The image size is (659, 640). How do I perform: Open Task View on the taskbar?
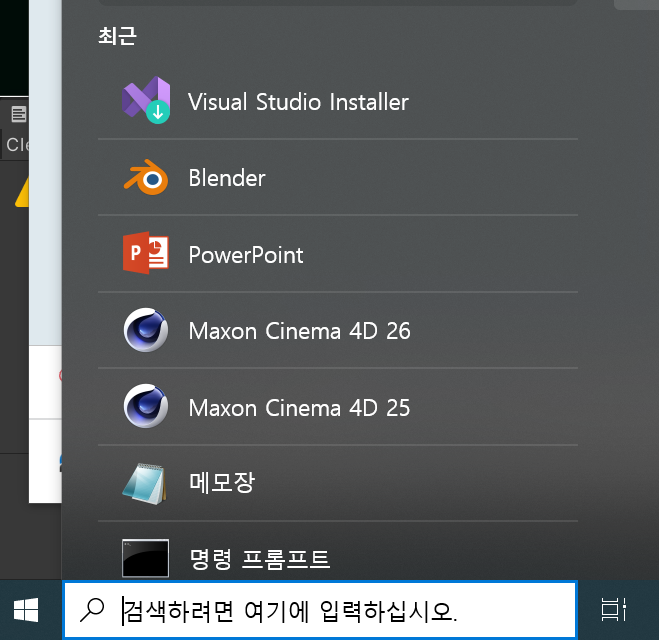pyautogui.click(x=614, y=610)
